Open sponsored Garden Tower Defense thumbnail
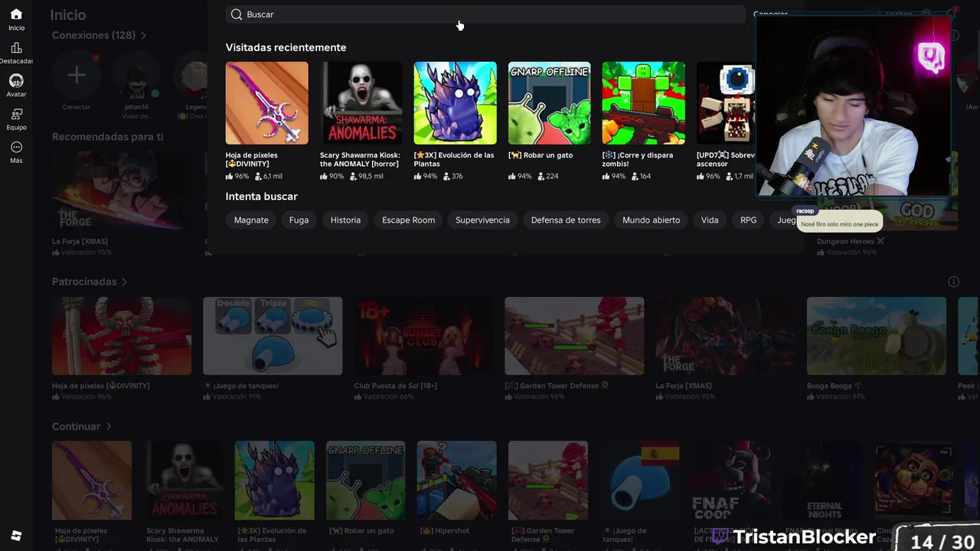The image size is (980, 551). click(x=574, y=336)
